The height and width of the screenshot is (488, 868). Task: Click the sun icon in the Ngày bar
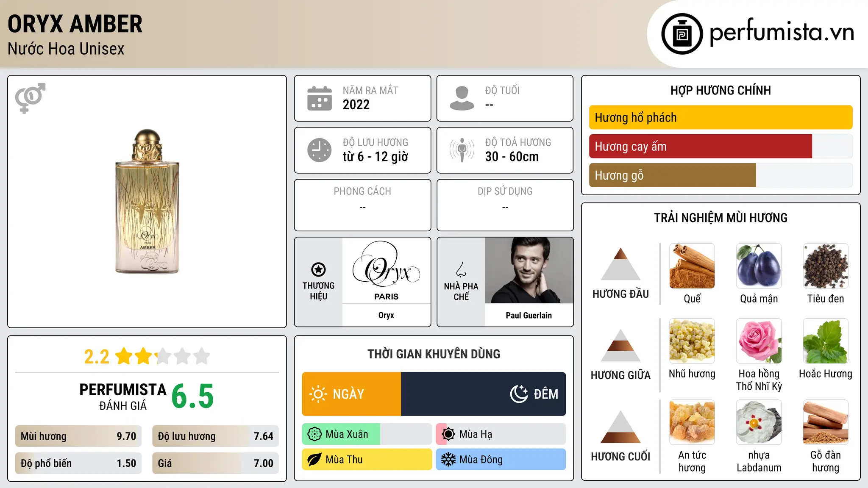318,394
